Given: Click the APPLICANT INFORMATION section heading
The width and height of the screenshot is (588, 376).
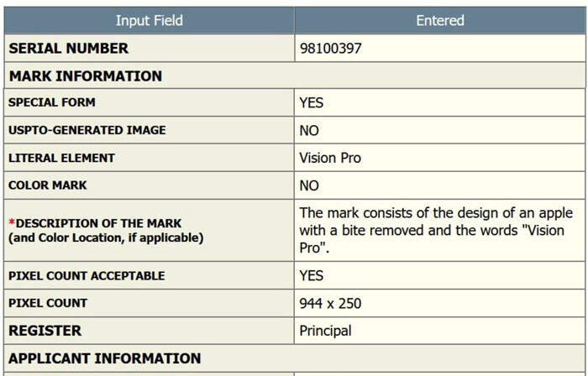Looking at the screenshot, I should click(104, 358).
